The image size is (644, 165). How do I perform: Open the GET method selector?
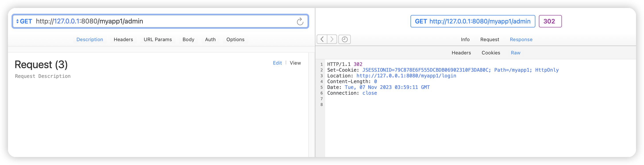coord(24,21)
